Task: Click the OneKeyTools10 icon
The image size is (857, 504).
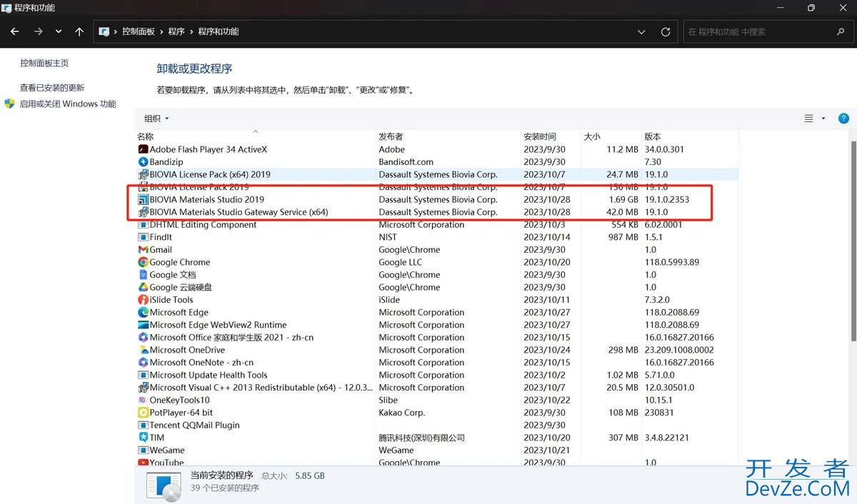Action: (143, 400)
